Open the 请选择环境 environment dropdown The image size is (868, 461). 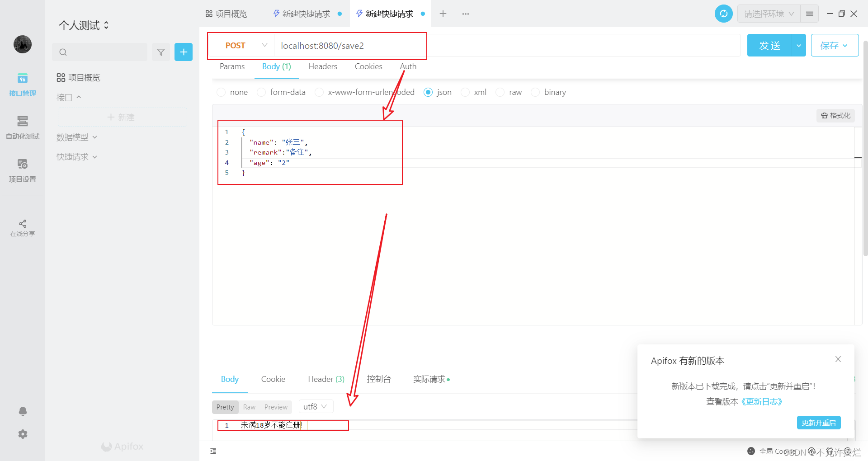click(767, 14)
